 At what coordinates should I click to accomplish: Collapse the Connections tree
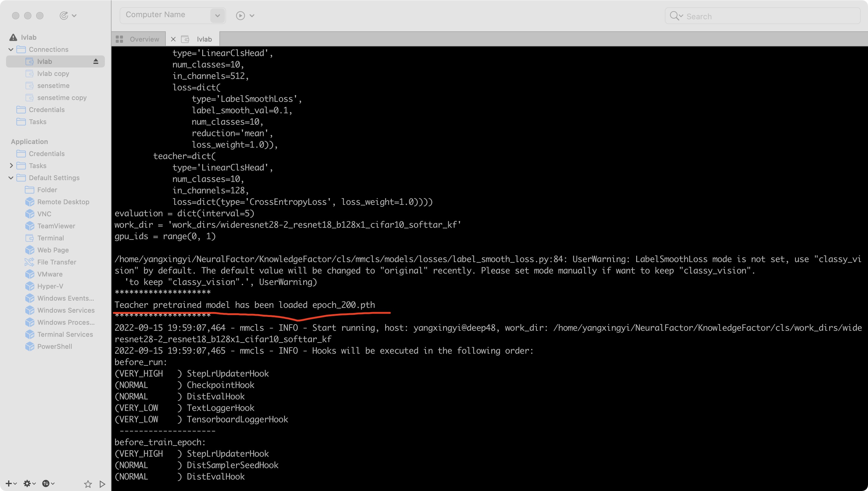(x=11, y=49)
